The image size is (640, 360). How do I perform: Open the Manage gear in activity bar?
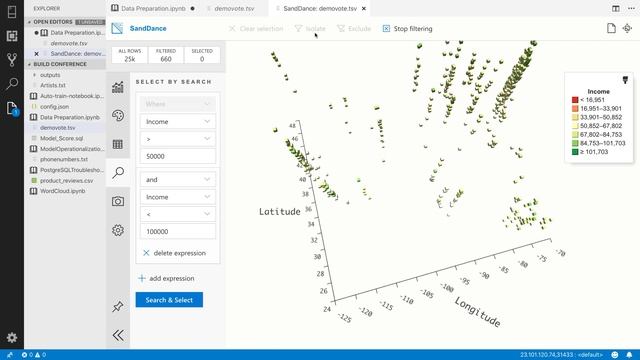(x=12, y=337)
